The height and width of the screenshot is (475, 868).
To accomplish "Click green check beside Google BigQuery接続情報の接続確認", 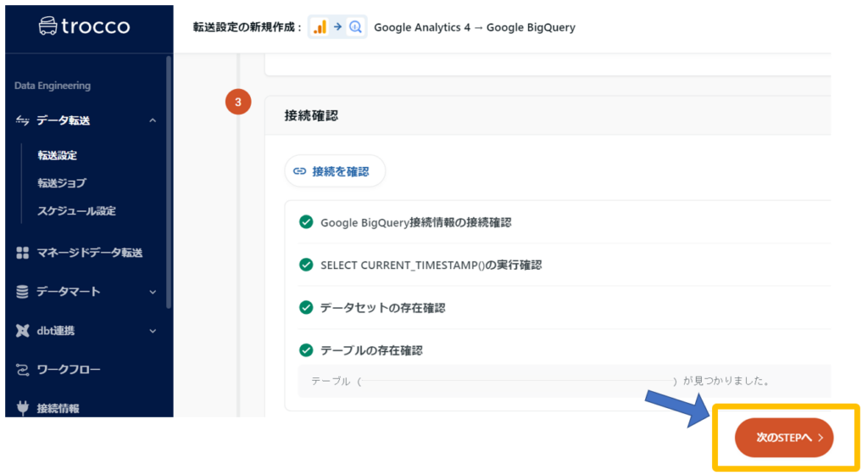I will click(x=306, y=222).
